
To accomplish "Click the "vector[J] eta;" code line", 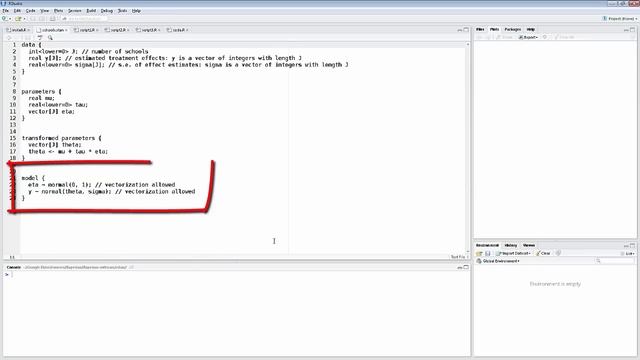I will pos(51,111).
